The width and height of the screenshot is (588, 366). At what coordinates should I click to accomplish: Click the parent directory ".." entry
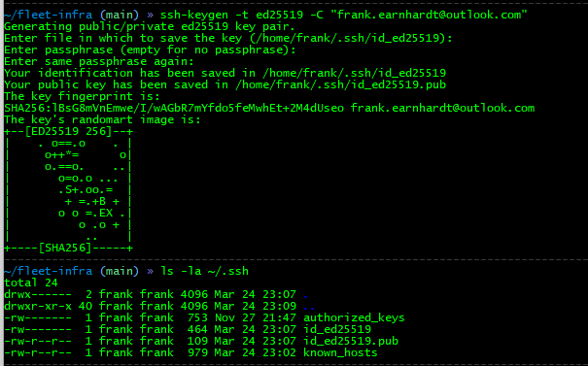click(309, 307)
